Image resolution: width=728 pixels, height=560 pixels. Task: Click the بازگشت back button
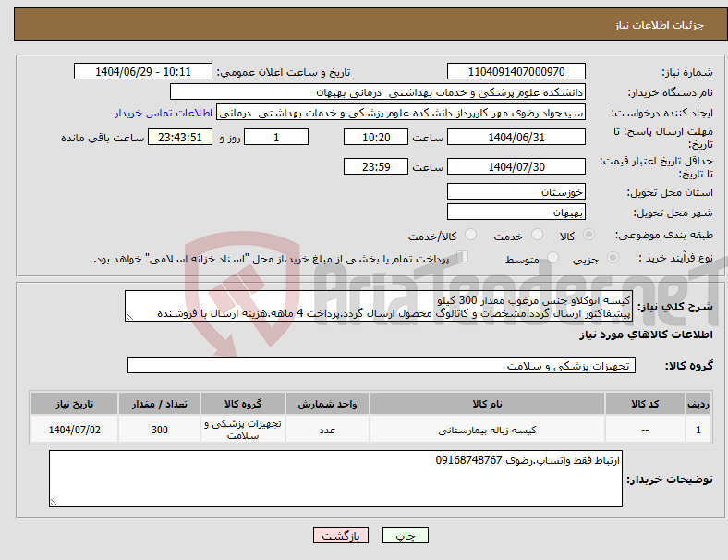[x=341, y=535]
